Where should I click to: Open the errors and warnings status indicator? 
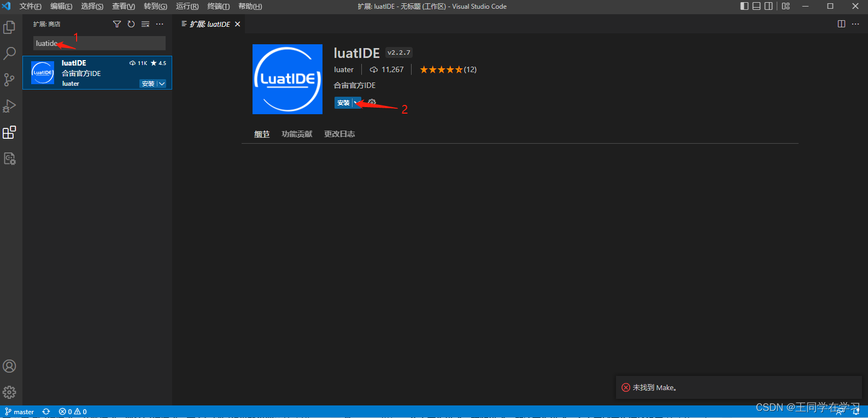click(73, 411)
